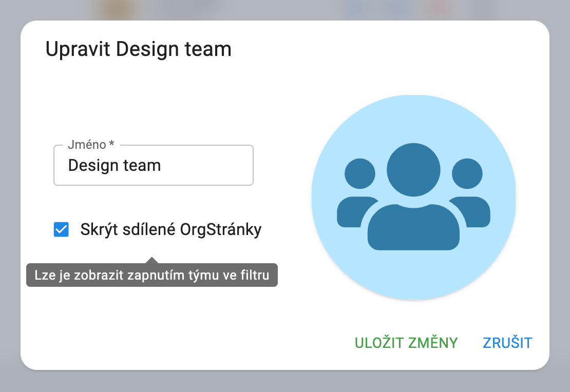The image size is (570, 392).
Task: Cancel editing with the ZRUŠIT button
Action: coord(507,342)
